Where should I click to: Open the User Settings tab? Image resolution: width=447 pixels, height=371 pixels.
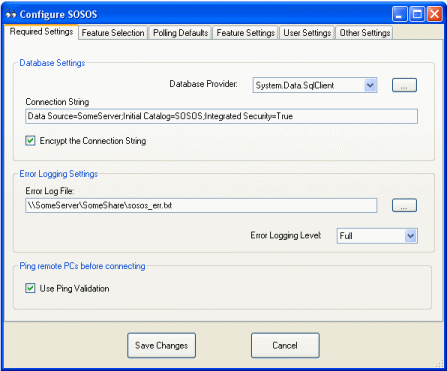point(307,33)
